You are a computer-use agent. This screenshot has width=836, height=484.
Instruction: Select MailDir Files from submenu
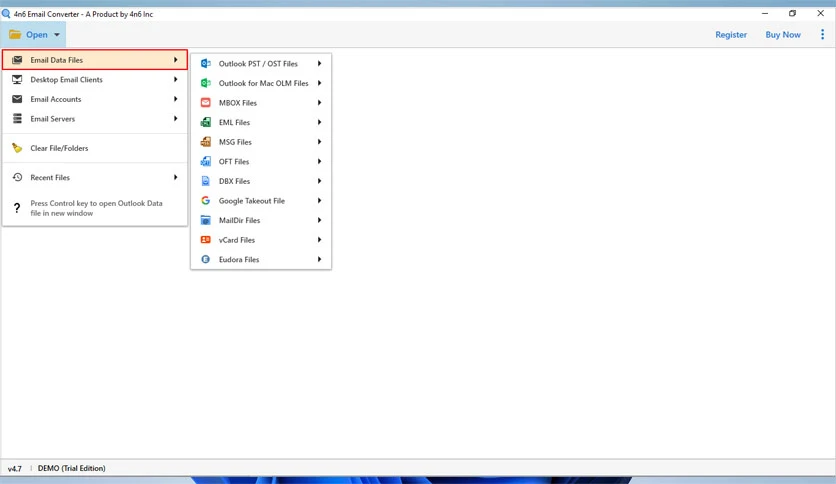coord(261,220)
